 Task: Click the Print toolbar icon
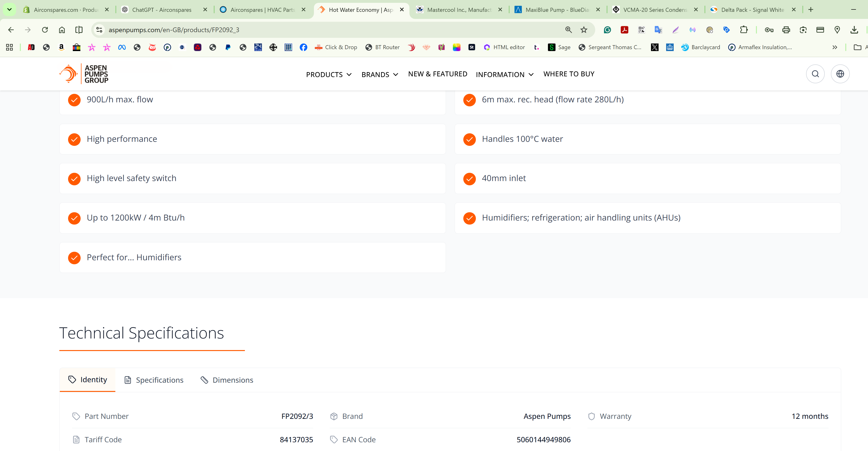point(786,30)
